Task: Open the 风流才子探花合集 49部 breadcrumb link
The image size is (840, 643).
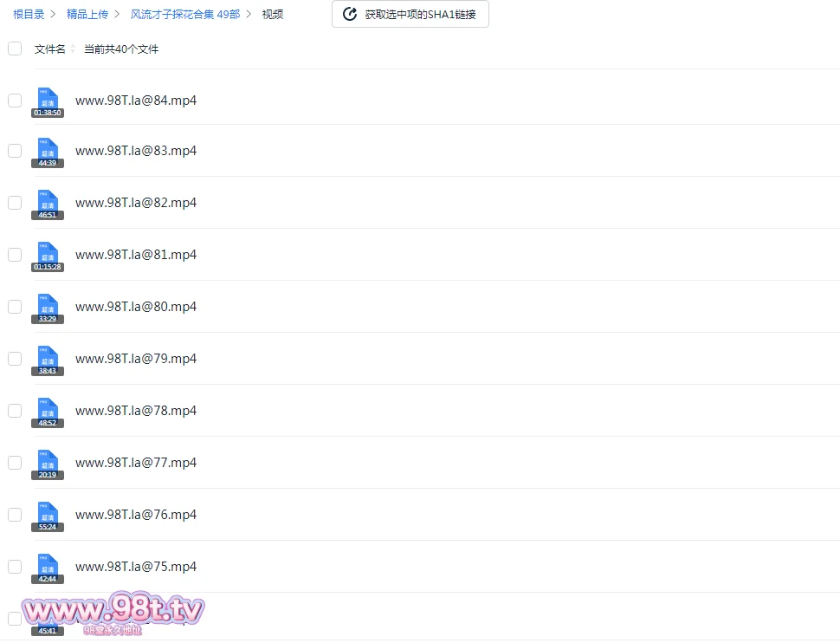Action: (184, 14)
